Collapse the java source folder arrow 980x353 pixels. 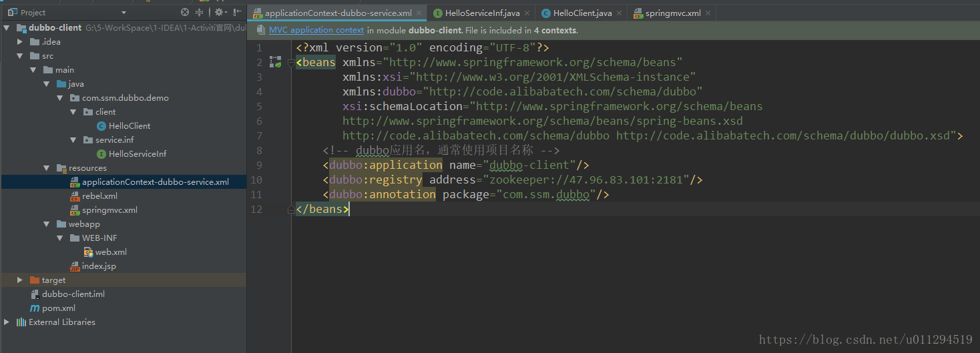click(47, 84)
